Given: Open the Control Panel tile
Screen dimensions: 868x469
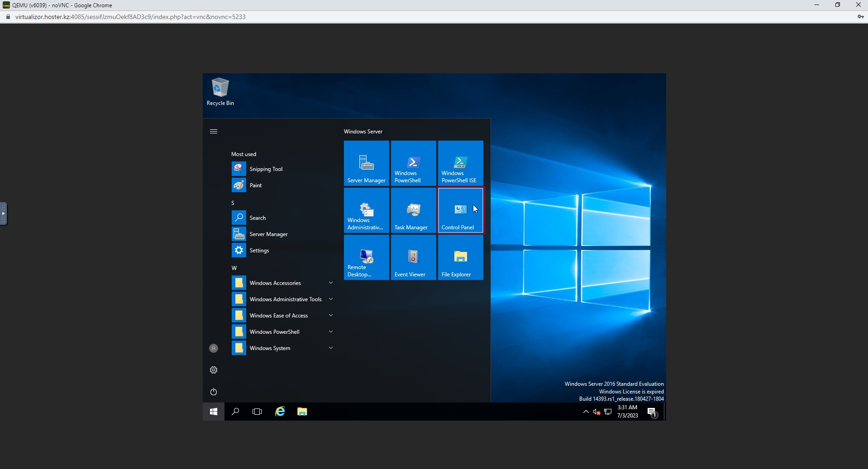Looking at the screenshot, I should click(461, 210).
